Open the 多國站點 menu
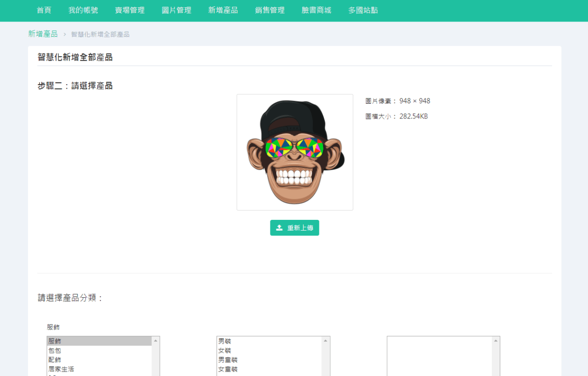The width and height of the screenshot is (588, 376). pyautogui.click(x=363, y=10)
